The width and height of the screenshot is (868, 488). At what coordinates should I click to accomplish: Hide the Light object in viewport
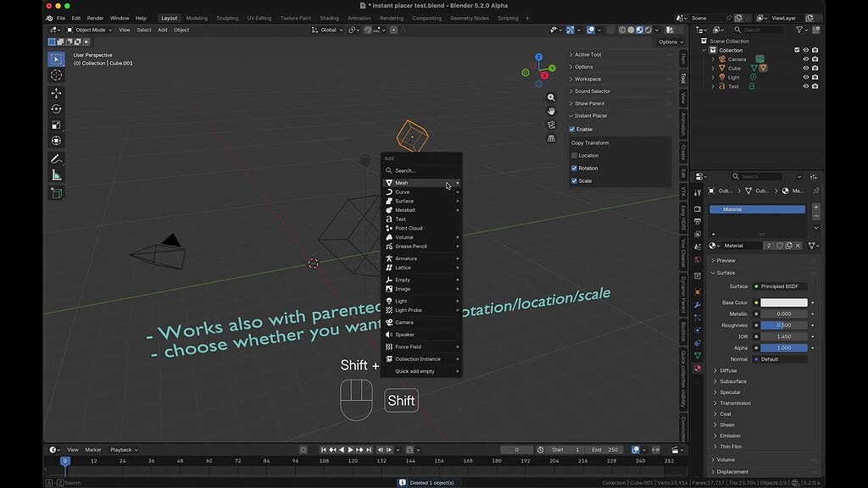pos(806,77)
